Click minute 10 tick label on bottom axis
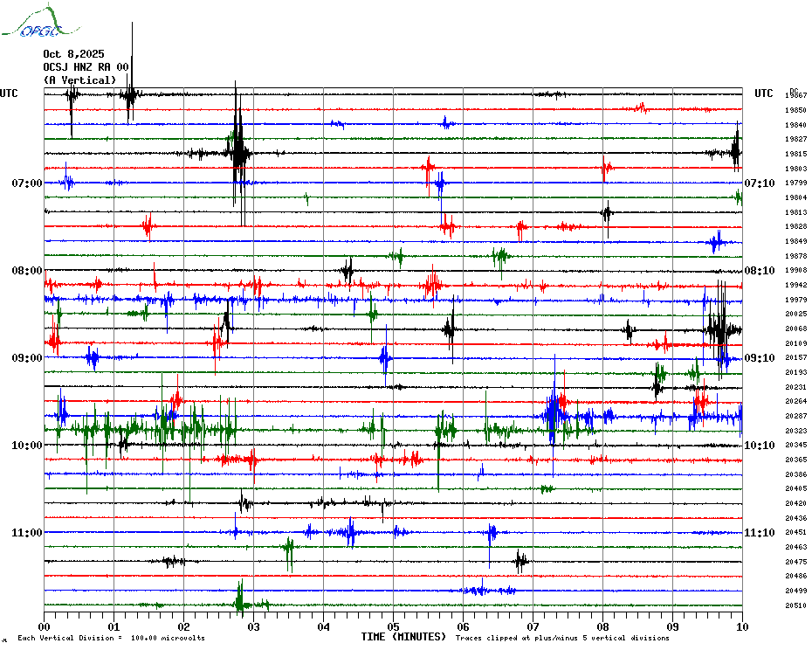 [741, 626]
